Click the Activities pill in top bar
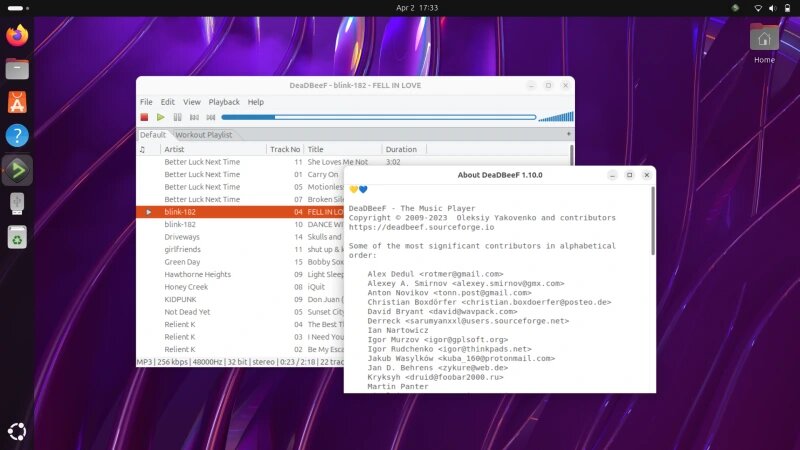800x450 pixels. click(x=18, y=8)
